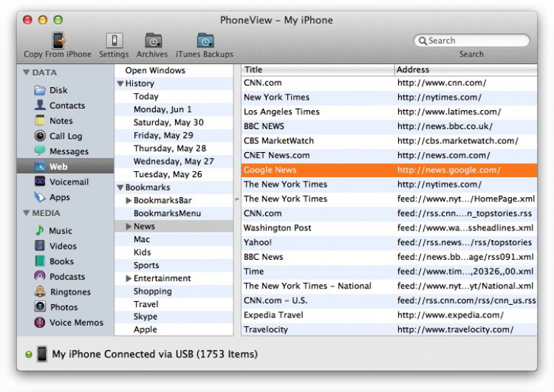Select the Yahoo! feed row
The height and width of the screenshot is (392, 554).
click(x=389, y=242)
